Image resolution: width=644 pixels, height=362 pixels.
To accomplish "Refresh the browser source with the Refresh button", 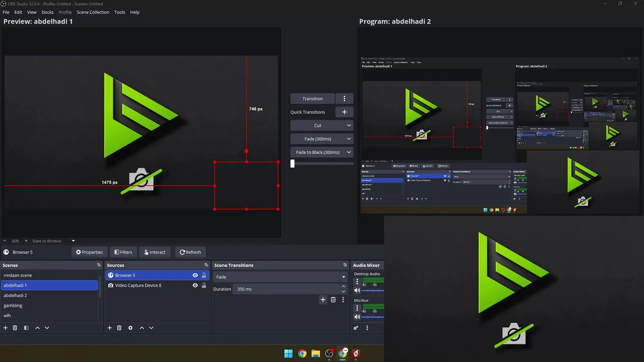I will [x=190, y=252].
